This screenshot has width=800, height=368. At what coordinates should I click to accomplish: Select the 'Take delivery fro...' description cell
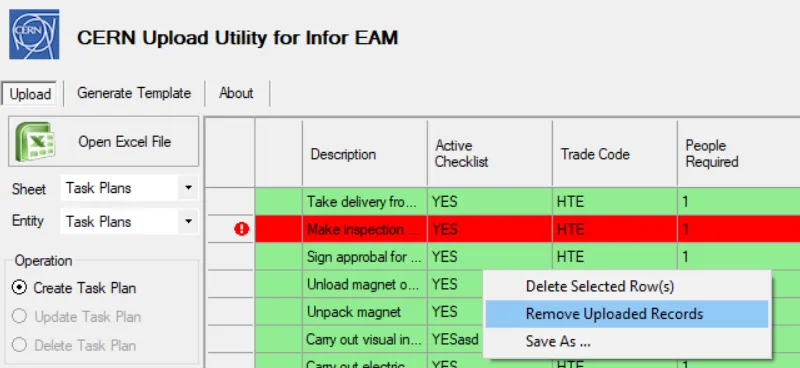[365, 202]
